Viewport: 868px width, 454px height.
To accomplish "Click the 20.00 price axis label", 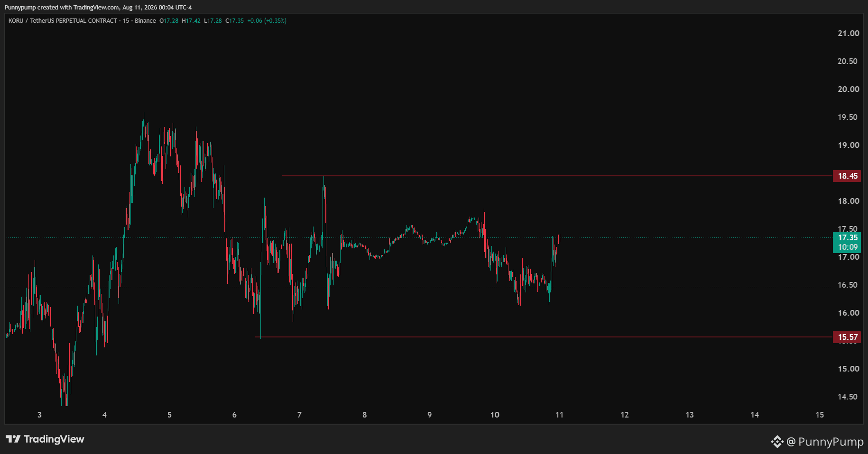I will coord(848,89).
